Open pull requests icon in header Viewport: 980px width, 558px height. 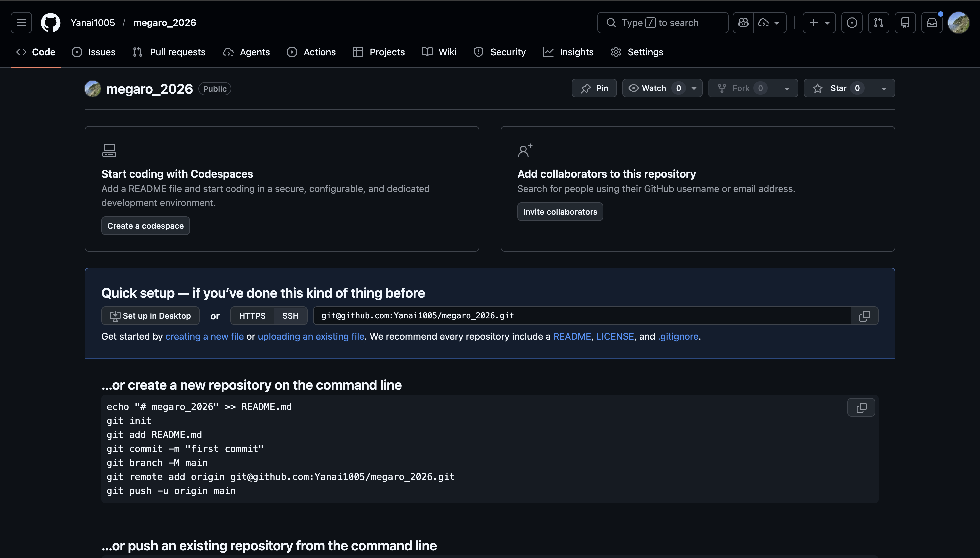pos(878,23)
